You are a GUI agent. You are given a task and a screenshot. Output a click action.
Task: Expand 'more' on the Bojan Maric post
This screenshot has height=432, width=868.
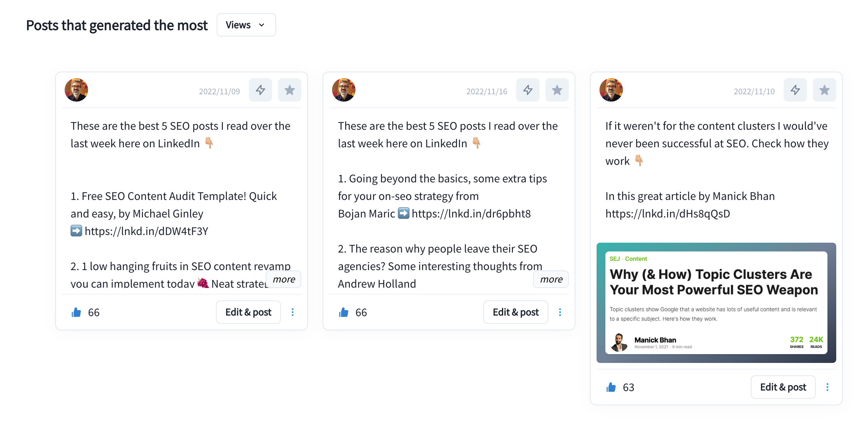pos(551,279)
